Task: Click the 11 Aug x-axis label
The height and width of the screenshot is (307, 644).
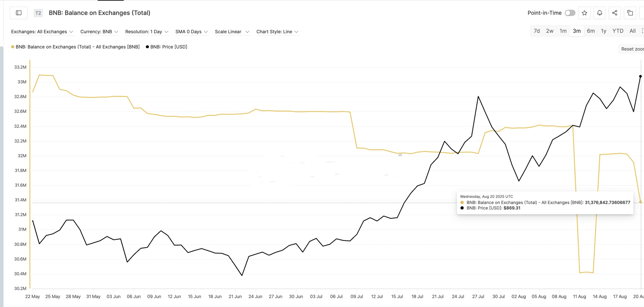Action: pyautogui.click(x=579, y=297)
